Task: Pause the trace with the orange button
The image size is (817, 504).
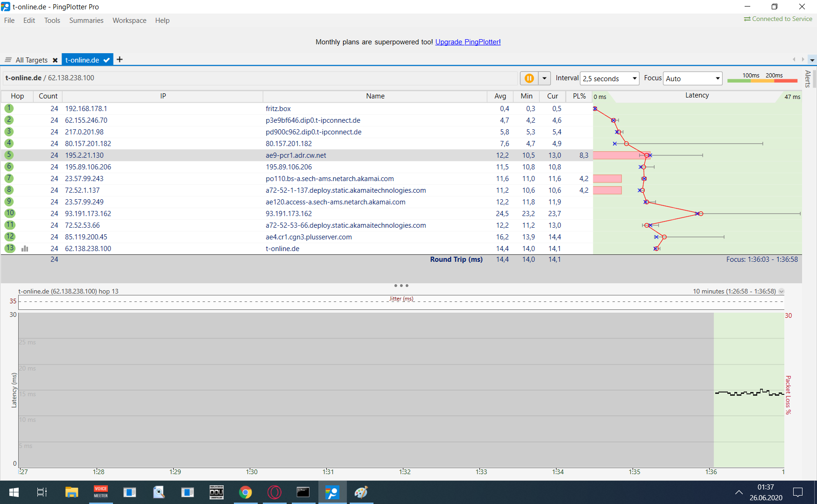Action: click(529, 78)
